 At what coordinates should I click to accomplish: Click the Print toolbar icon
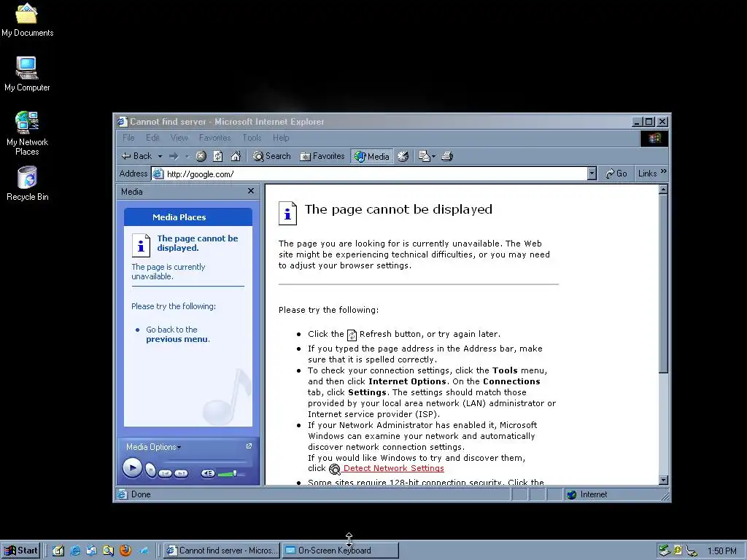pyautogui.click(x=447, y=156)
